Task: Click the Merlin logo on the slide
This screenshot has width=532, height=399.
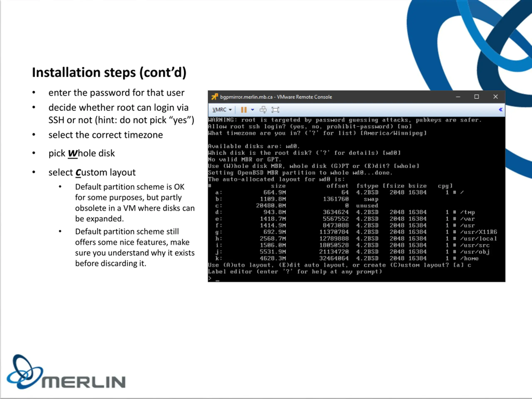Action: 66,372
